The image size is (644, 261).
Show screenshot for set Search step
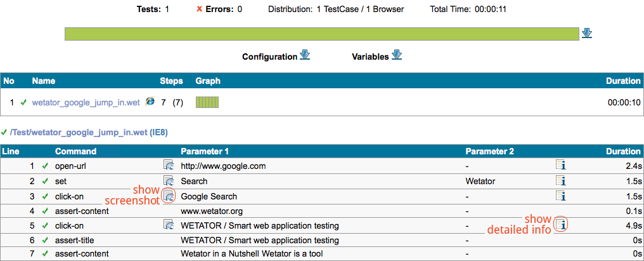(169, 181)
